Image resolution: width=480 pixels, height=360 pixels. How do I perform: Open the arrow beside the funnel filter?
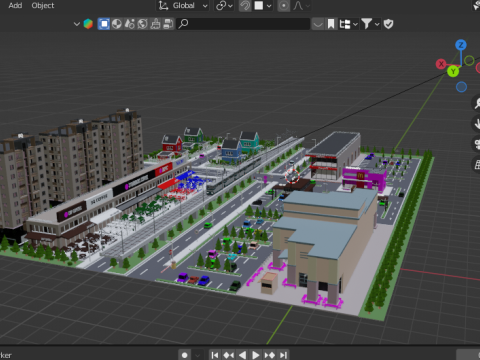pos(377,24)
